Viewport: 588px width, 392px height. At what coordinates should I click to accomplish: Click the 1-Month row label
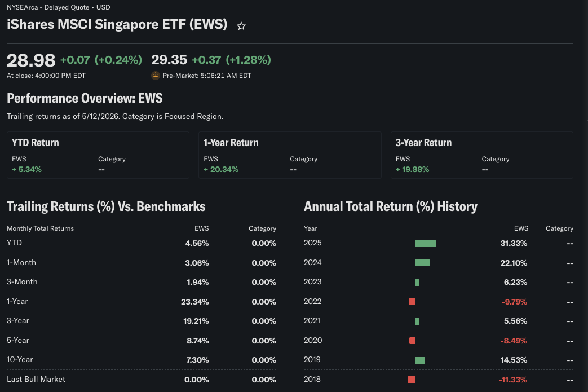(x=21, y=263)
